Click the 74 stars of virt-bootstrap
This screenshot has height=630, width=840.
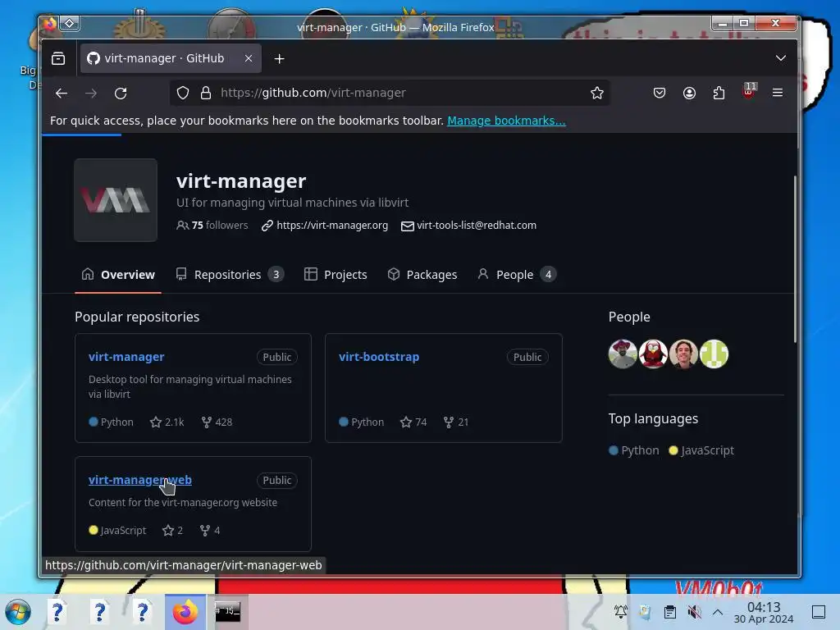[413, 422]
